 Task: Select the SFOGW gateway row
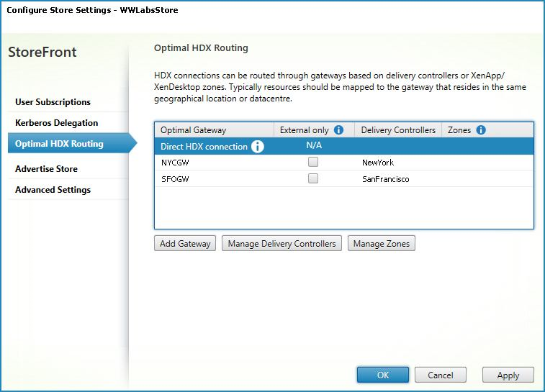(176, 179)
